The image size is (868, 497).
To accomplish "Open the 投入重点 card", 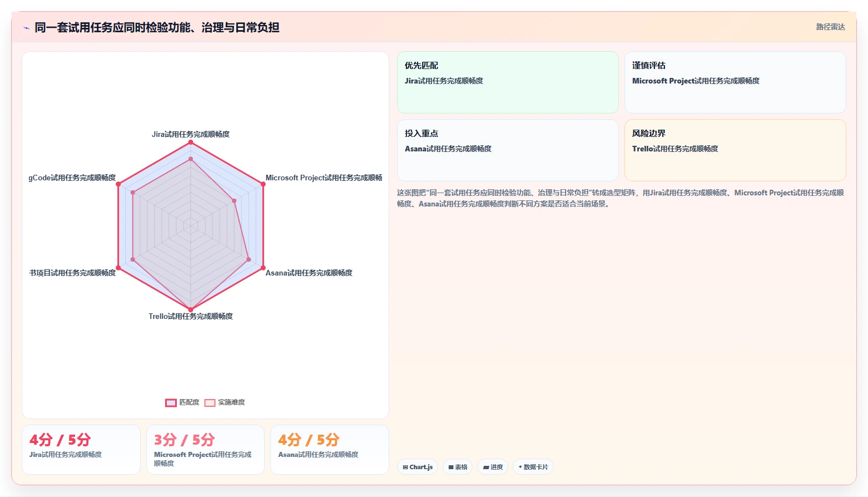I will (508, 150).
